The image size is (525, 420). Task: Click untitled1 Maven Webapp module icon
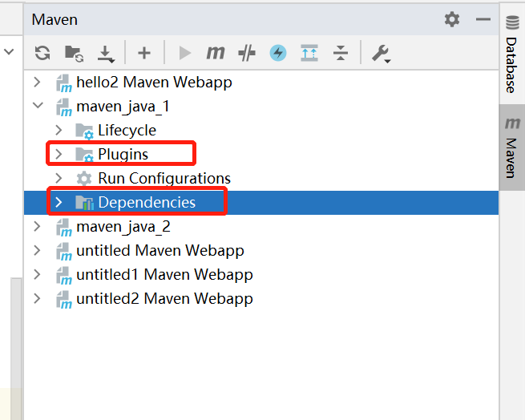63,276
